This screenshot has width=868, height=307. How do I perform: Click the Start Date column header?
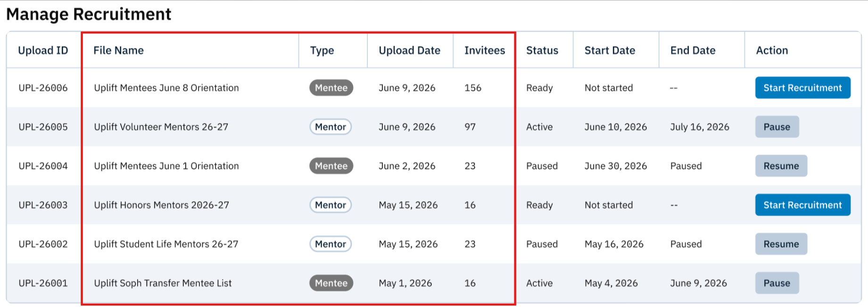pyautogui.click(x=610, y=50)
